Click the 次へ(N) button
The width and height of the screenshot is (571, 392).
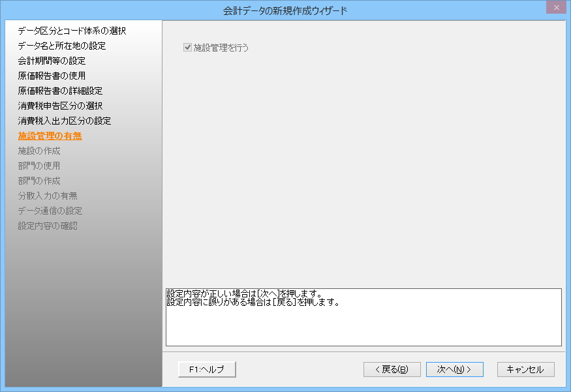454,369
